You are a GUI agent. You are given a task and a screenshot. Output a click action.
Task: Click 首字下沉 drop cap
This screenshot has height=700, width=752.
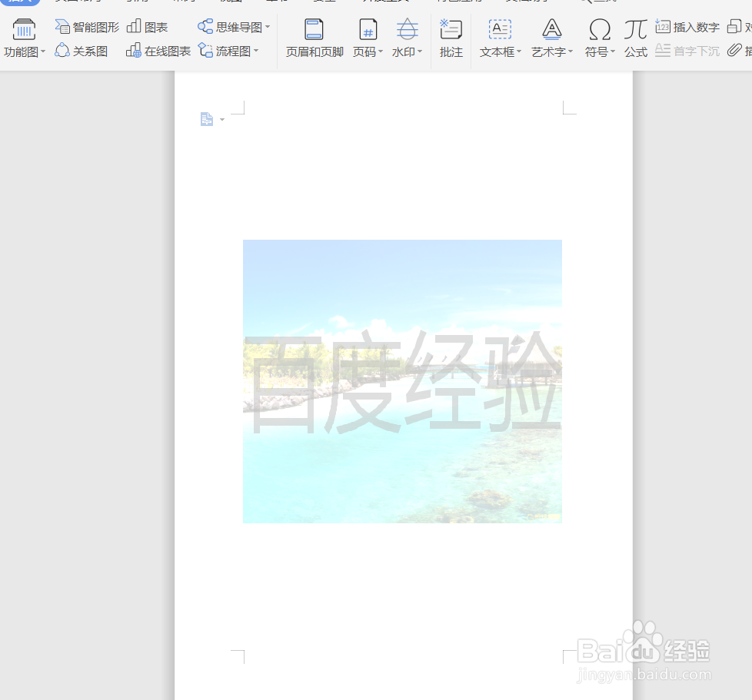click(687, 51)
